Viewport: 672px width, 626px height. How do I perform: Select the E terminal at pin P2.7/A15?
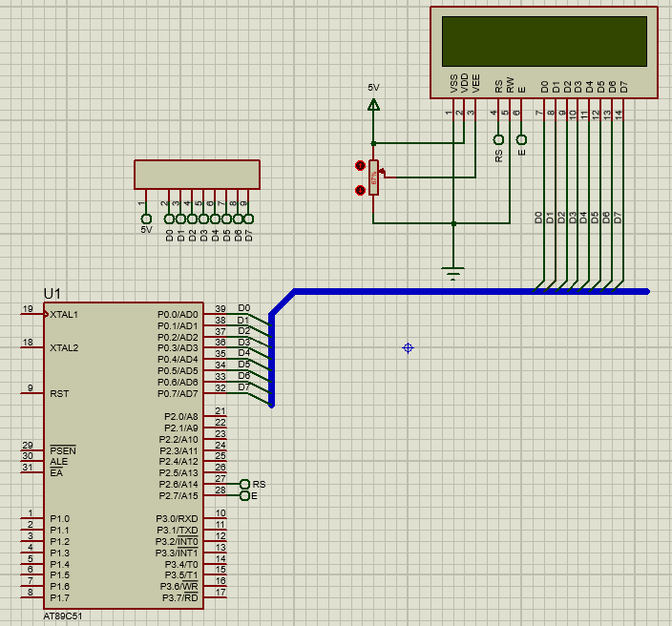tap(245, 496)
